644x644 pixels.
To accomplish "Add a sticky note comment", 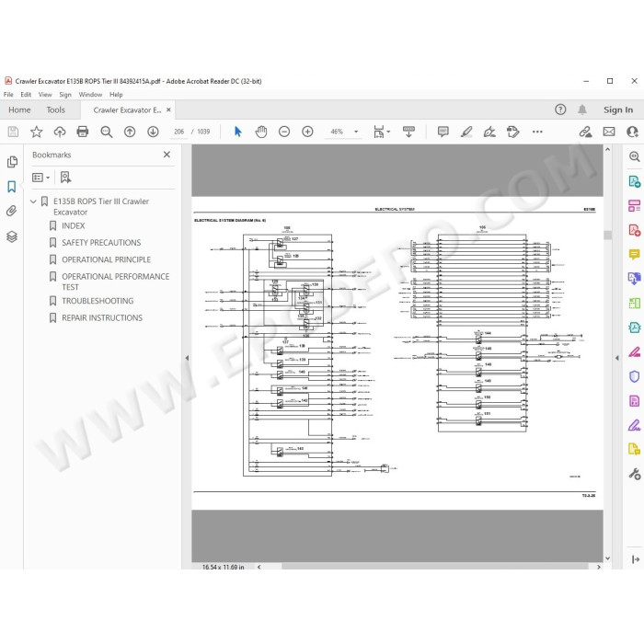I will [x=443, y=132].
